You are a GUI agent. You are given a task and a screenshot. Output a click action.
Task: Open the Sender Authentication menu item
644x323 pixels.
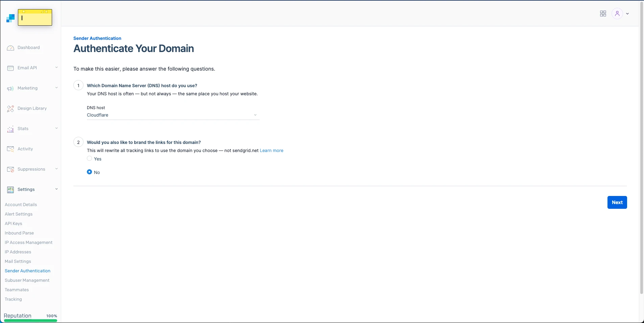[27, 271]
